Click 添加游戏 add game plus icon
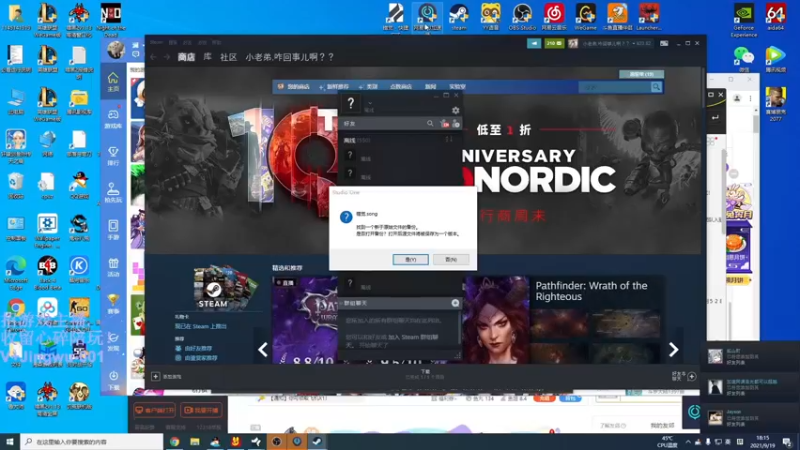800x450 pixels. (156, 377)
